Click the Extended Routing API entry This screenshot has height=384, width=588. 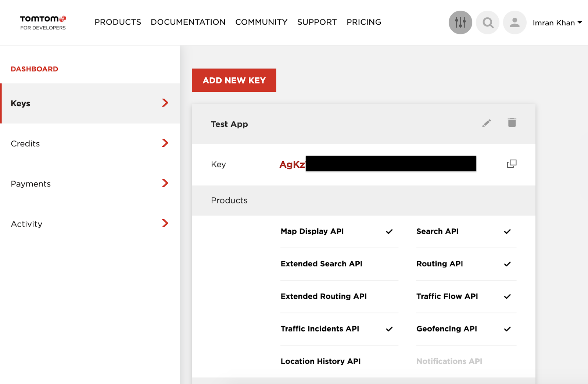[x=324, y=296]
